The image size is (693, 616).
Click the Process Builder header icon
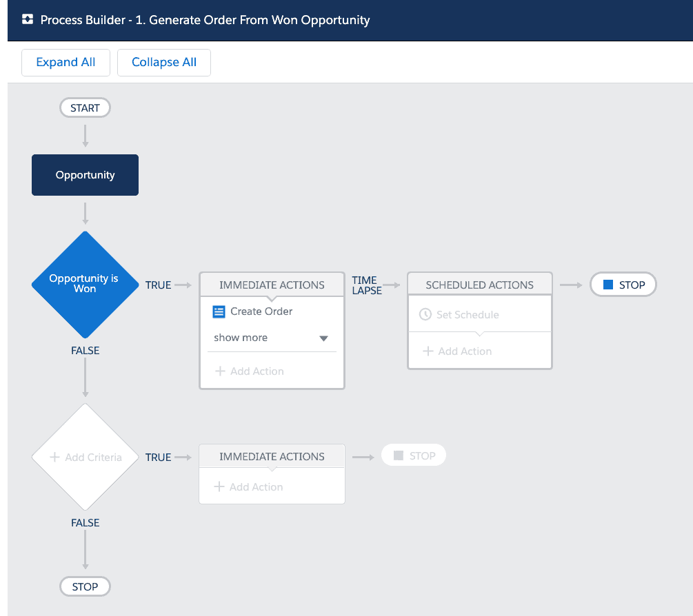28,19
